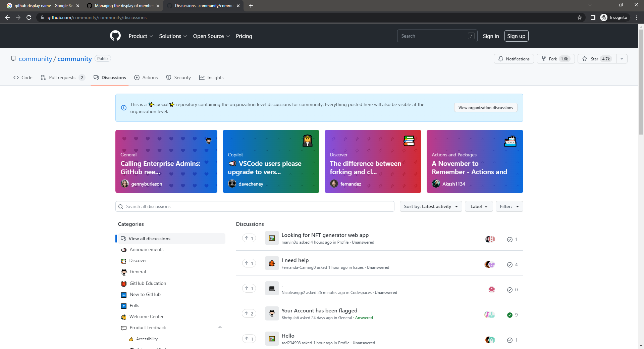The height and width of the screenshot is (349, 644).
Task: Click the Label dropdown filter
Action: pyautogui.click(x=478, y=206)
